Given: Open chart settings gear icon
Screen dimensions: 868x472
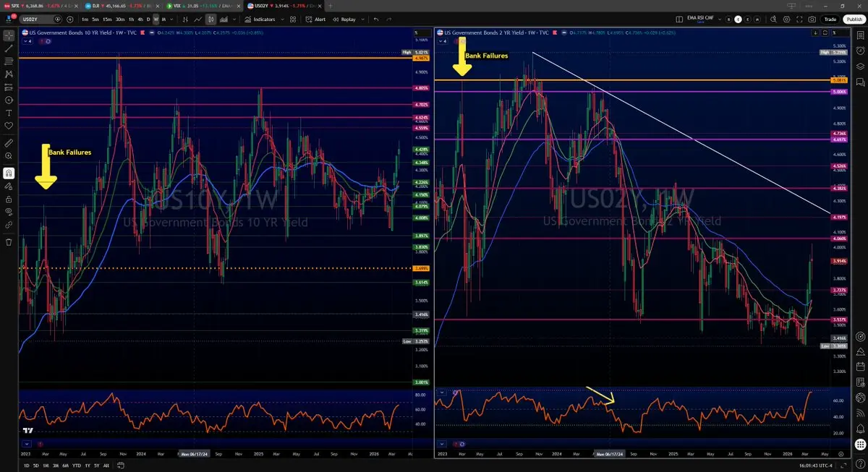Looking at the screenshot, I should pos(786,18).
